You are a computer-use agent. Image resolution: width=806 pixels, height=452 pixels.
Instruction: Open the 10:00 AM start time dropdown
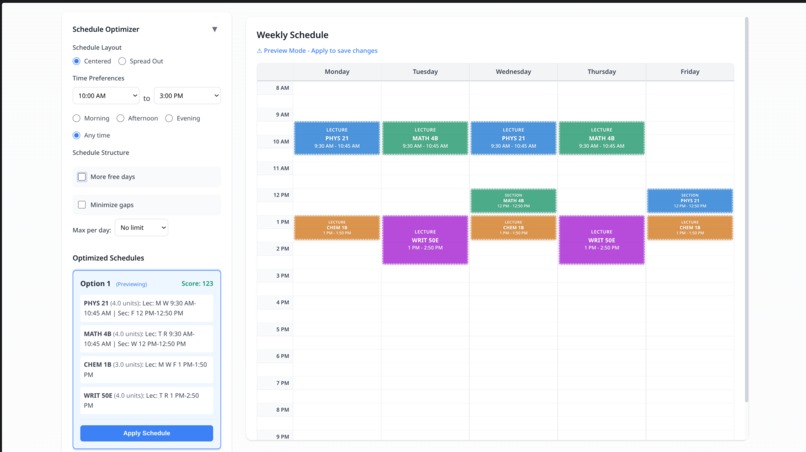pos(106,96)
